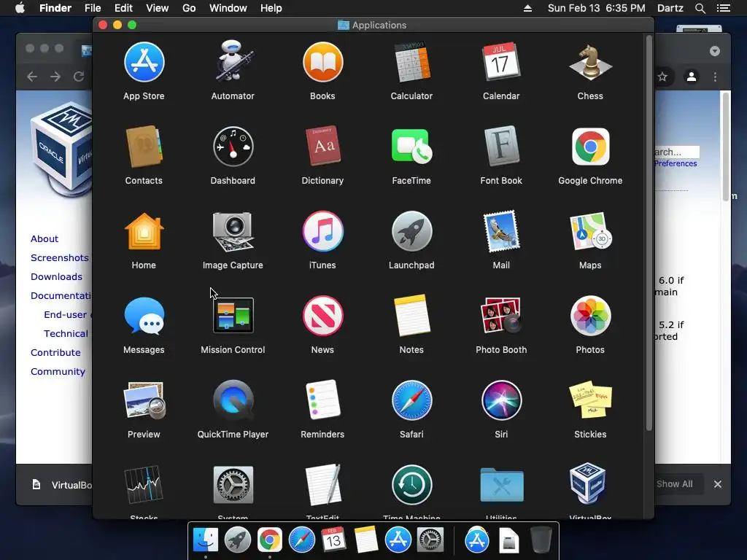The image size is (747, 560).
Task: Open the iTunes app icon
Action: tap(322, 231)
